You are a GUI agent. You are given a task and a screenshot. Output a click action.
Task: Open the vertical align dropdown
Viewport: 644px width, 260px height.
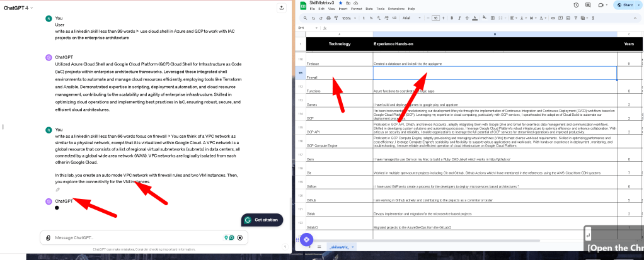[x=523, y=18]
